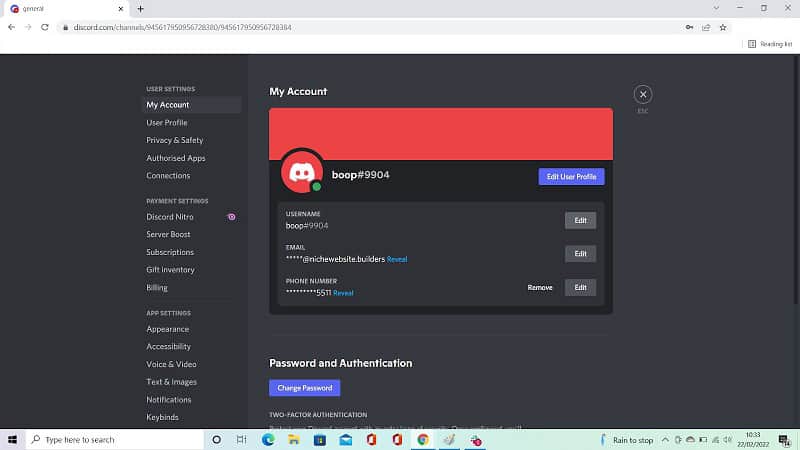800x450 pixels.
Task: Click the network tray icon
Action: 715,440
